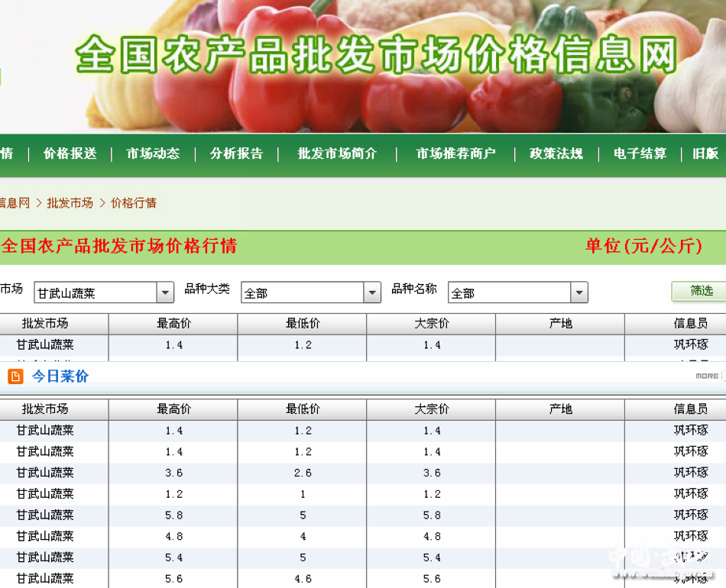
Task: Open the 价格报送 menu item
Action: click(x=70, y=153)
